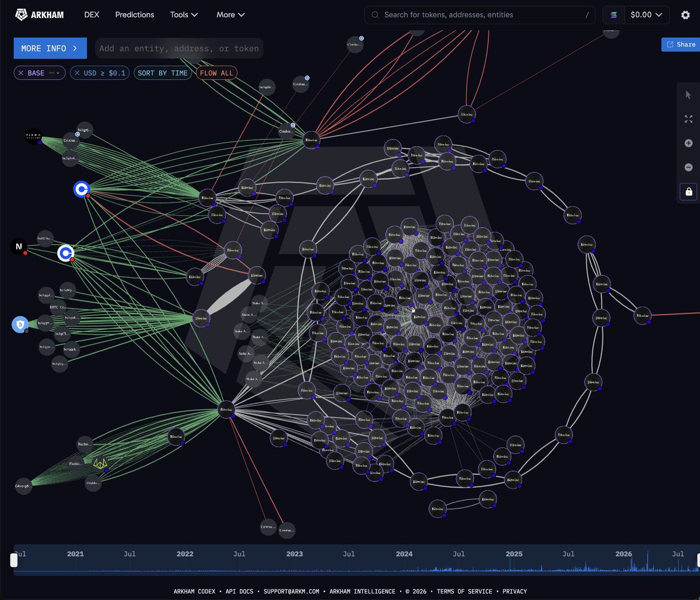This screenshot has width=700, height=600.
Task: Select the black N logo node
Action: tap(19, 247)
